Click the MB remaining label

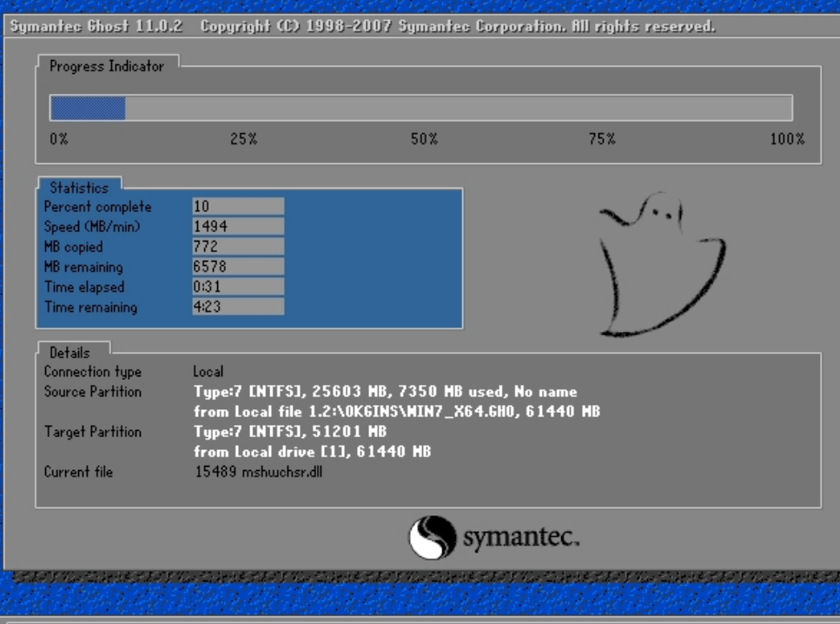point(83,267)
